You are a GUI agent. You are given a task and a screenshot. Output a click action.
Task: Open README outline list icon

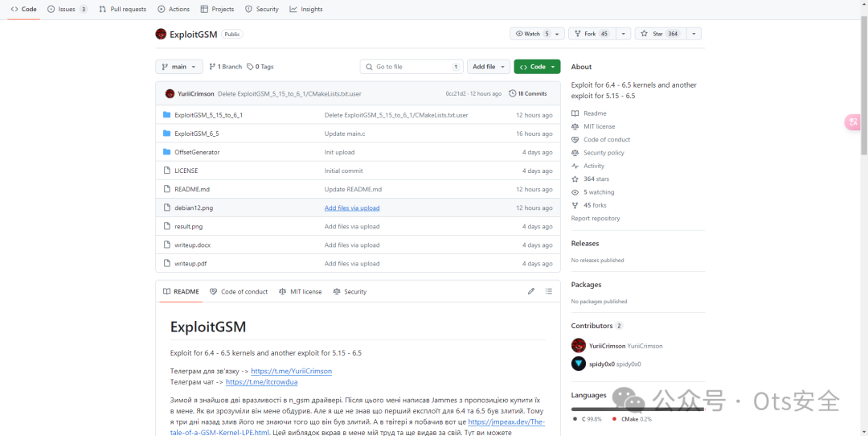coord(549,291)
